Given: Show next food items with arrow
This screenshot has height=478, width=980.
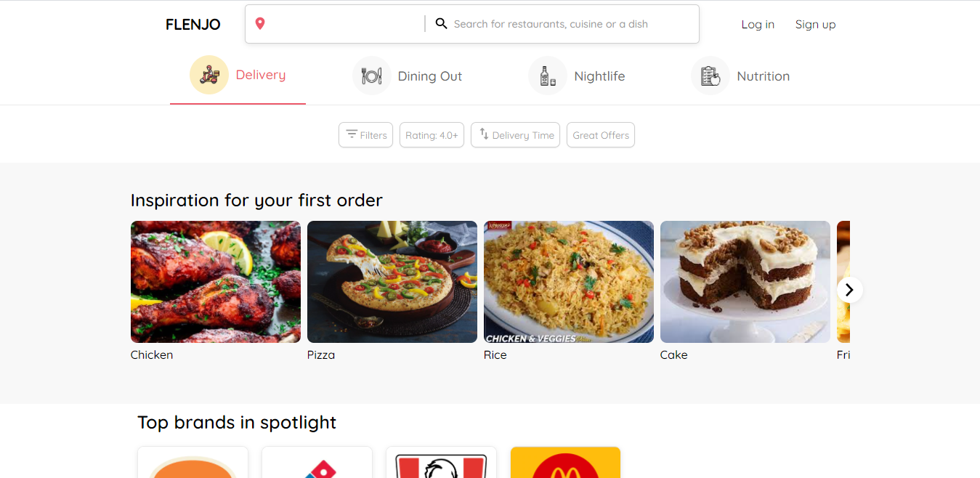Looking at the screenshot, I should coord(850,290).
